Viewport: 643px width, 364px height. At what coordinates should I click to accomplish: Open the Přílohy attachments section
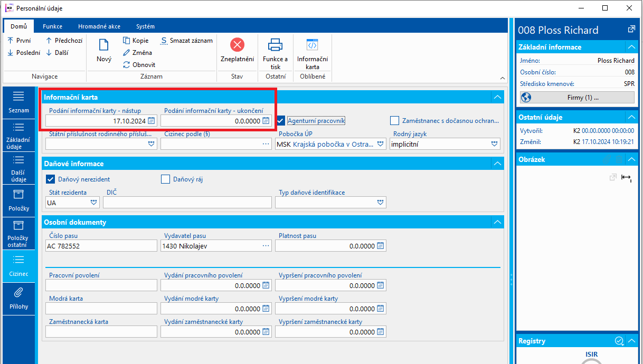pos(19,299)
